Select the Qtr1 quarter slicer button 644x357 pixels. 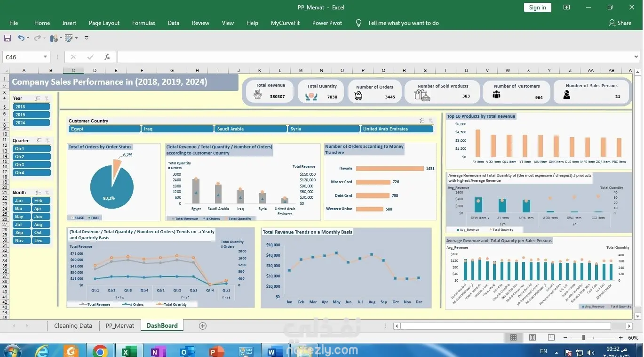click(x=32, y=149)
